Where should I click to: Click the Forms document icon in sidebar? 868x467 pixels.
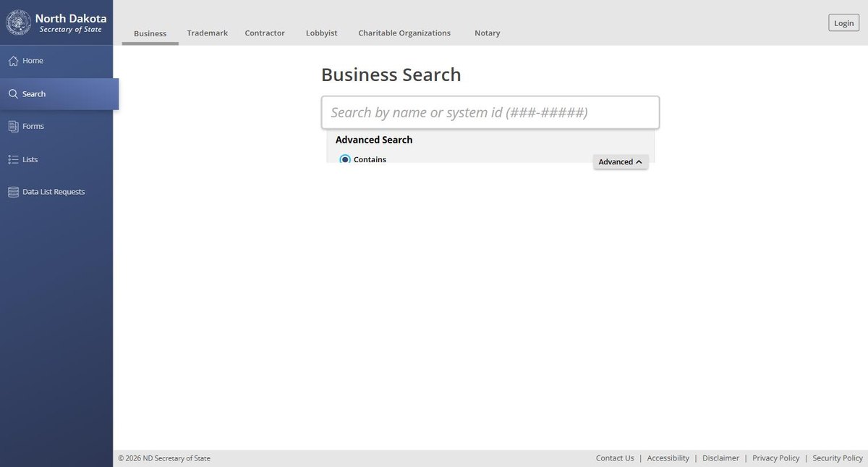pyautogui.click(x=13, y=127)
